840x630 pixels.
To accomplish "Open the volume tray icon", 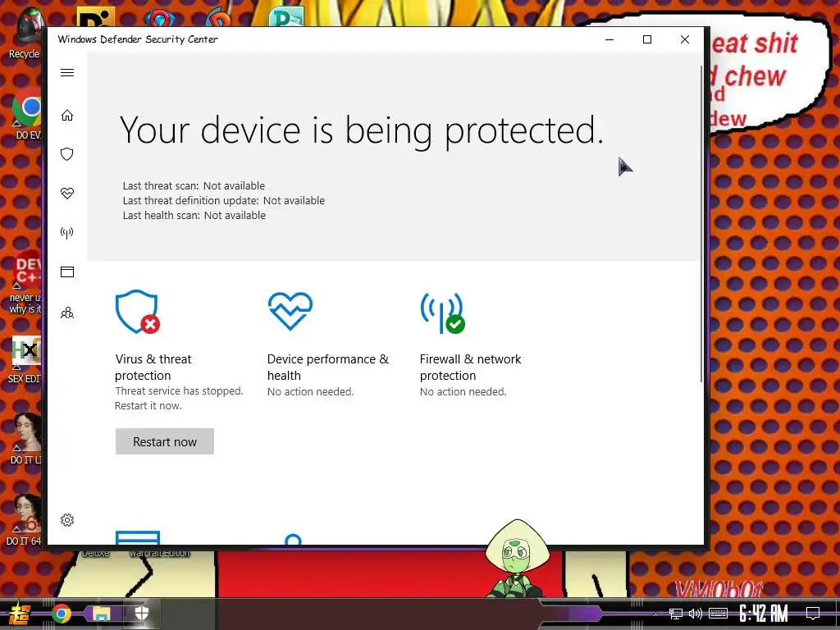I will [x=696, y=614].
